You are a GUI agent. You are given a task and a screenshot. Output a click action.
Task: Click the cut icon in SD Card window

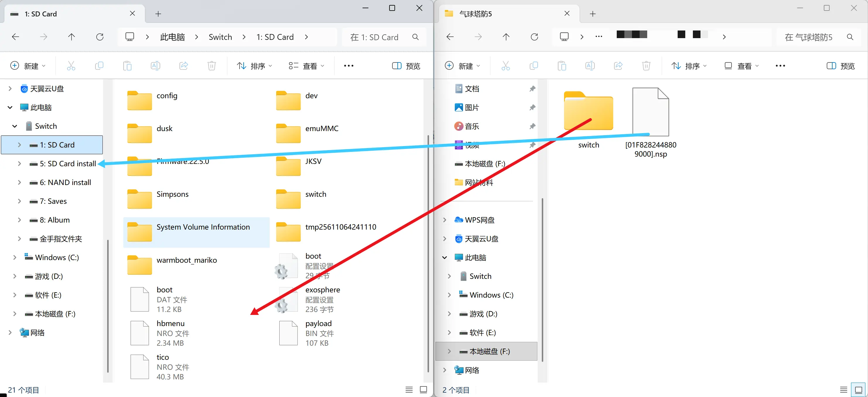pos(71,66)
